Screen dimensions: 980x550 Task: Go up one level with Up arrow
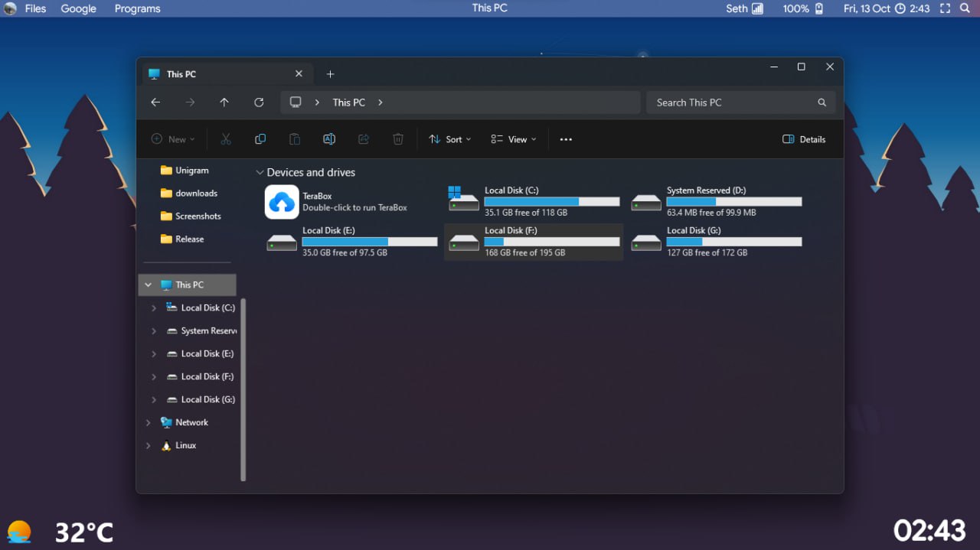tap(224, 103)
